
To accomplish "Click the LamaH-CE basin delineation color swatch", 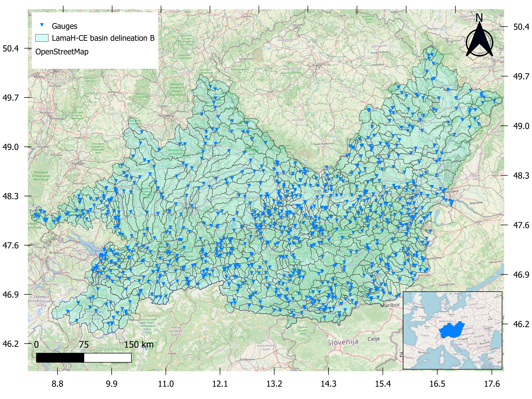I will pos(42,38).
